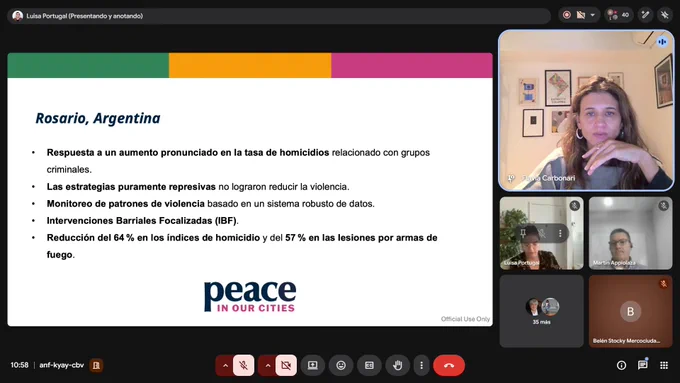Click mic-off indicator on Belén Stocky's tile
The width and height of the screenshot is (680, 383).
[663, 284]
